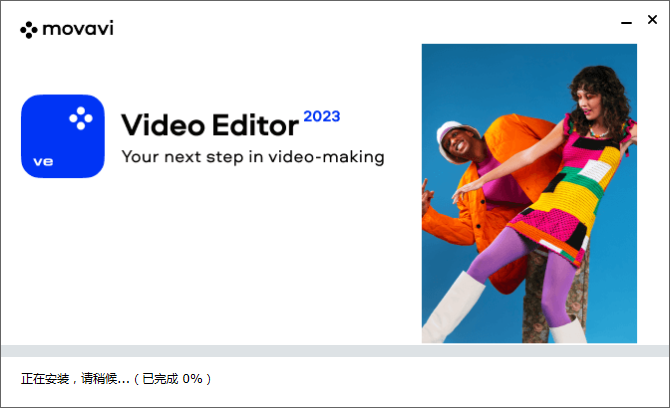
Task: Click the 'Video Editor' title text
Action: (x=210, y=125)
